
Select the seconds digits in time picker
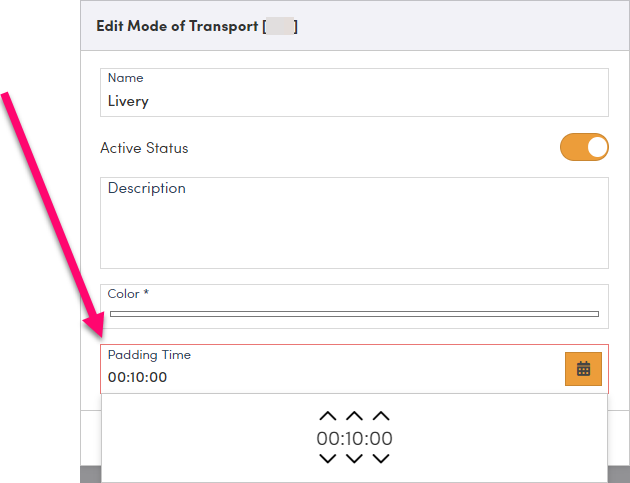[381, 438]
